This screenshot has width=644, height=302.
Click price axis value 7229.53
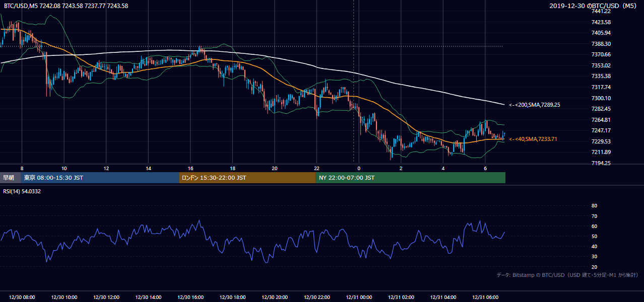tap(601, 141)
